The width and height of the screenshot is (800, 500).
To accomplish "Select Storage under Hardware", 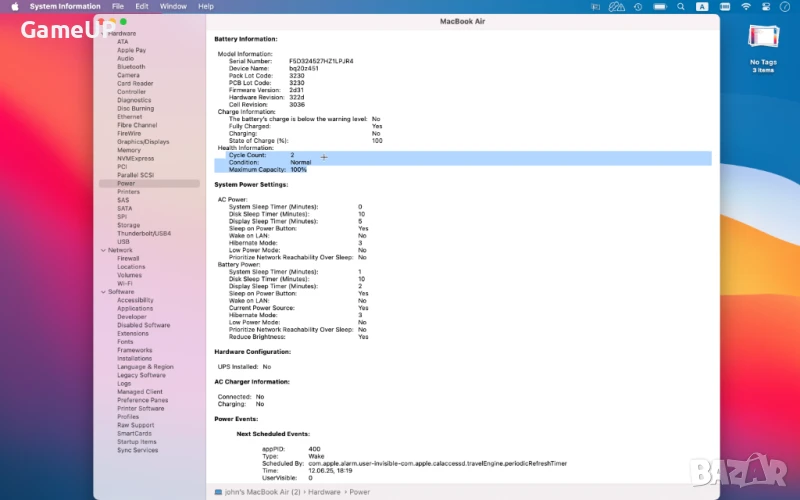I will [128, 225].
